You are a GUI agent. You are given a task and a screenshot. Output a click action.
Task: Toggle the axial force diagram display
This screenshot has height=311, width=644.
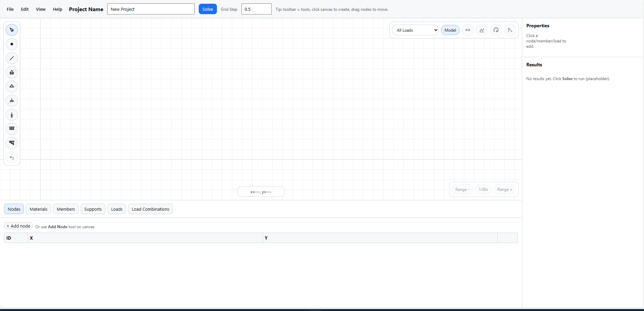468,30
